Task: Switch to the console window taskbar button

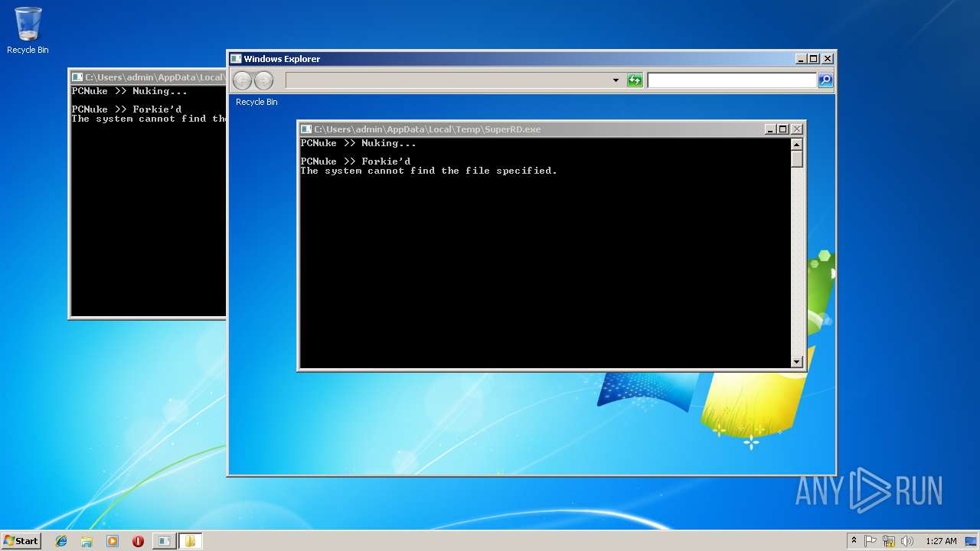Action: (x=164, y=541)
